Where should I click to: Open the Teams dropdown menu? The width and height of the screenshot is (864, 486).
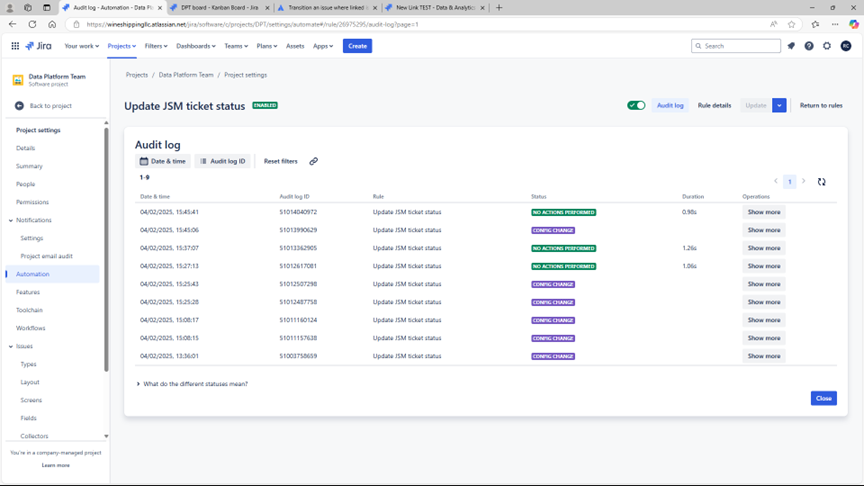pyautogui.click(x=236, y=46)
